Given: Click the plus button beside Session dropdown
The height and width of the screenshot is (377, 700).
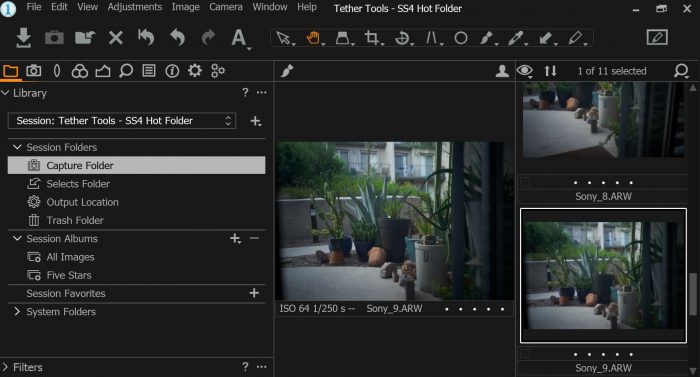Looking at the screenshot, I should (256, 121).
